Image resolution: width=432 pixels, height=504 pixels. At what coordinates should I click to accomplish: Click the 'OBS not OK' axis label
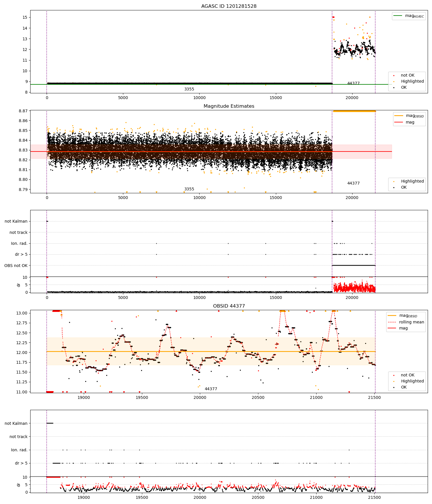coord(16,266)
